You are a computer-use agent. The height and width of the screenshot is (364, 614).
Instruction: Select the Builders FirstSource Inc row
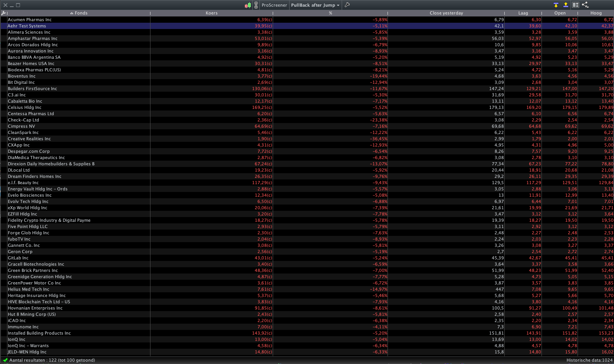pos(307,89)
